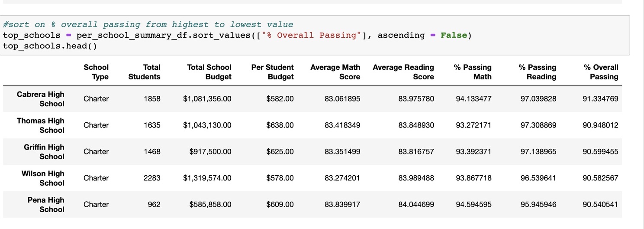This screenshot has width=644, height=229.
Task: Click reading score 83.848930
Action: (416, 125)
